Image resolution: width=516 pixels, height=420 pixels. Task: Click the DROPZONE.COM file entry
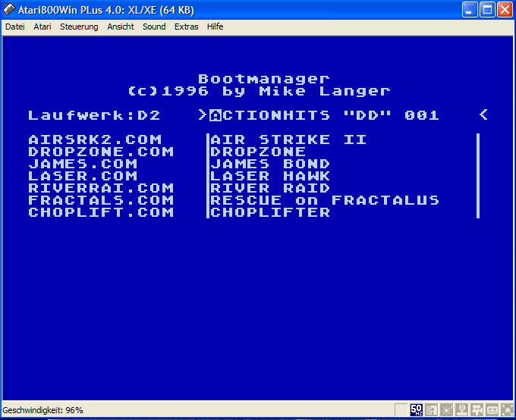(x=101, y=152)
